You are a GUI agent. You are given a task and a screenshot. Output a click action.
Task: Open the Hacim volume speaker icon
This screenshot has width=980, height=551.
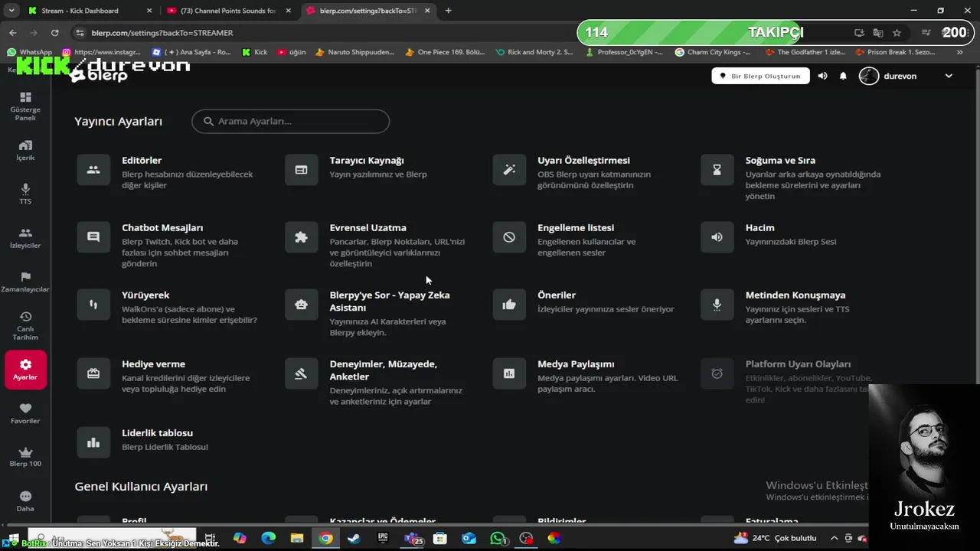pyautogui.click(x=717, y=237)
